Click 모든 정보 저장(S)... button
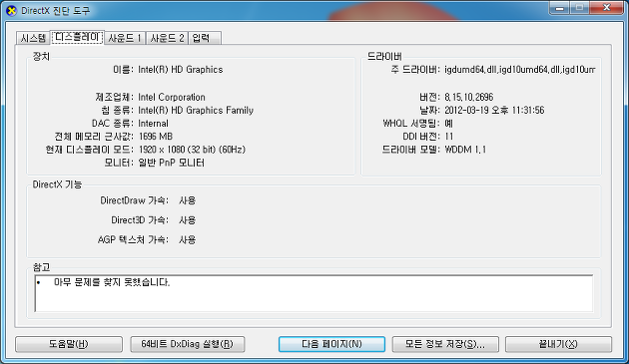The width and height of the screenshot is (629, 364). pos(445,344)
